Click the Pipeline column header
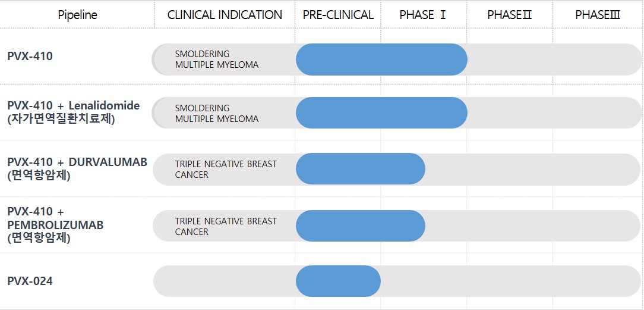 coord(77,15)
